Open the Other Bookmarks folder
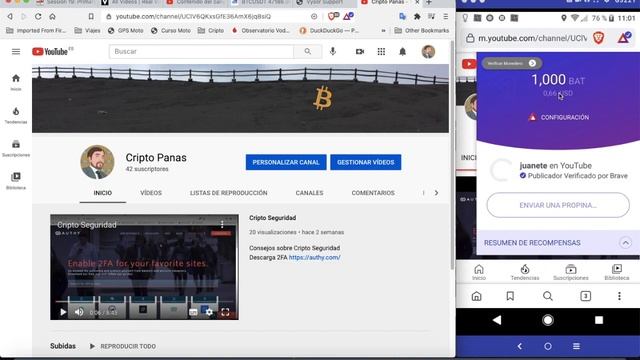 422,31
